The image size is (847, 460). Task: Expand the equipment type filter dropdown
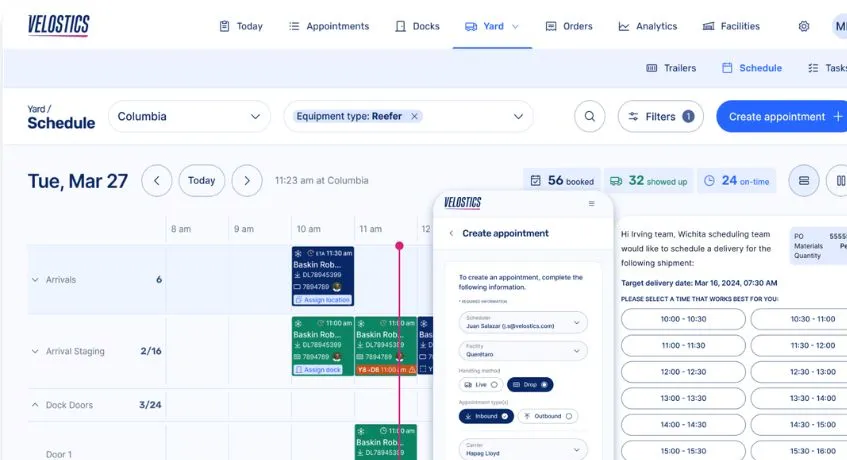point(518,116)
